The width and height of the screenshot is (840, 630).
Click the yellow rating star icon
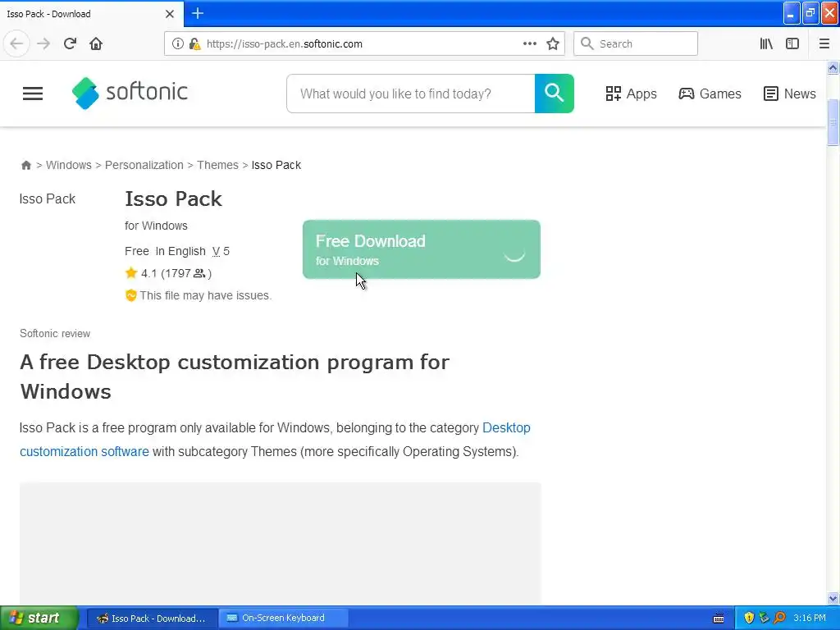[131, 273]
